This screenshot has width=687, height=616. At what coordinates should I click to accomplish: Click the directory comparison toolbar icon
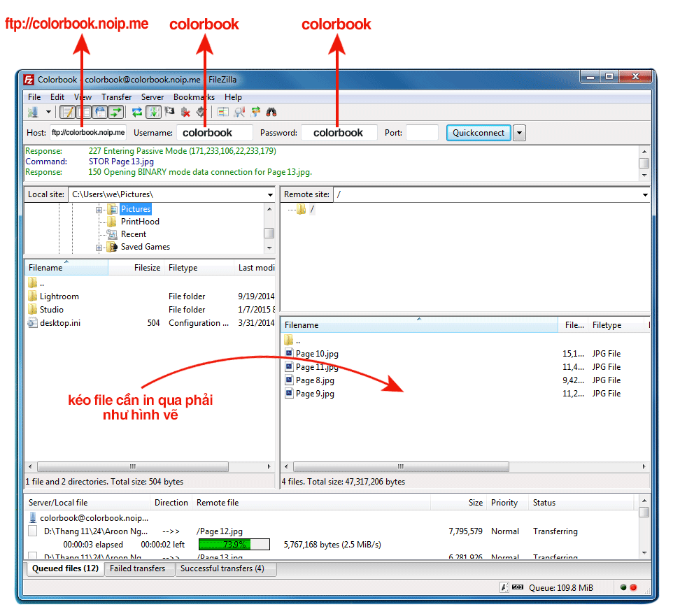tap(239, 112)
